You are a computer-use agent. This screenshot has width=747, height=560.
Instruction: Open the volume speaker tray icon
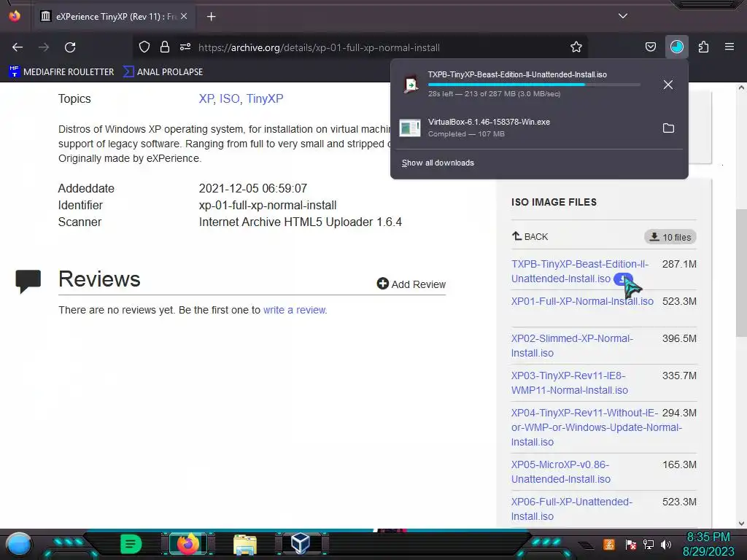pos(666,544)
